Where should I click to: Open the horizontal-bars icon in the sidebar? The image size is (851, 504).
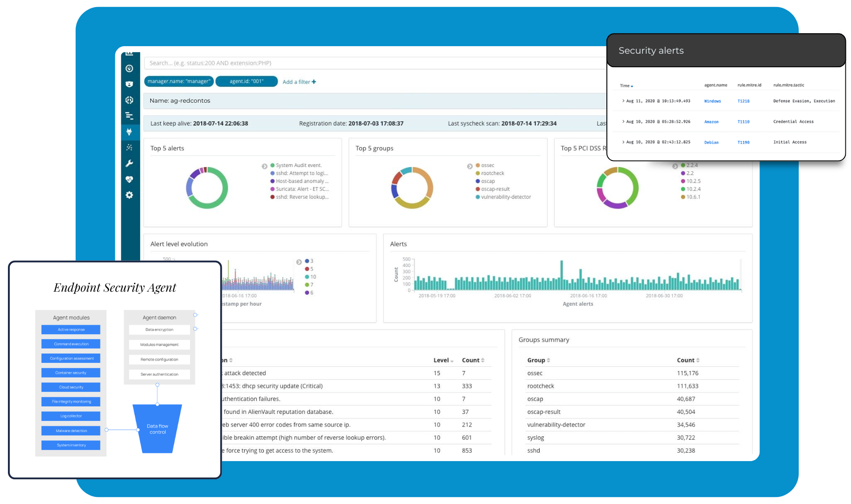(129, 116)
